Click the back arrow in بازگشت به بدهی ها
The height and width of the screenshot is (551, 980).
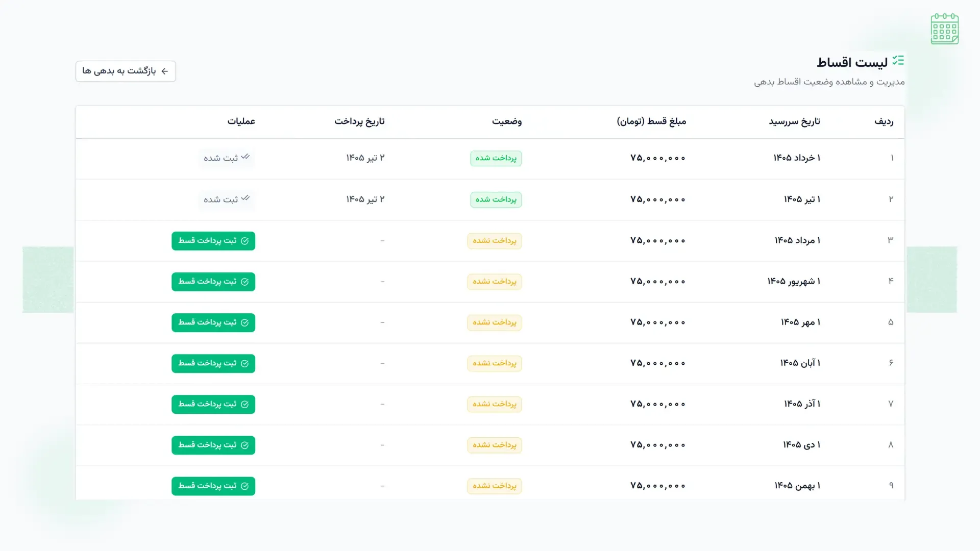tap(164, 71)
